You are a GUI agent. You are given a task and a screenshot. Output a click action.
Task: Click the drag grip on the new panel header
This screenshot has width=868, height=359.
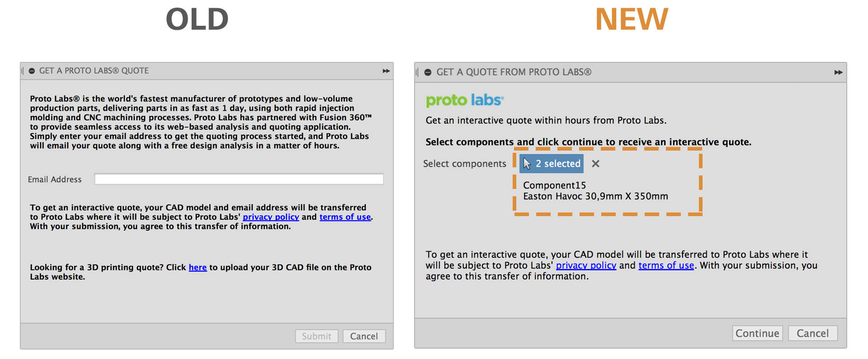click(x=417, y=72)
